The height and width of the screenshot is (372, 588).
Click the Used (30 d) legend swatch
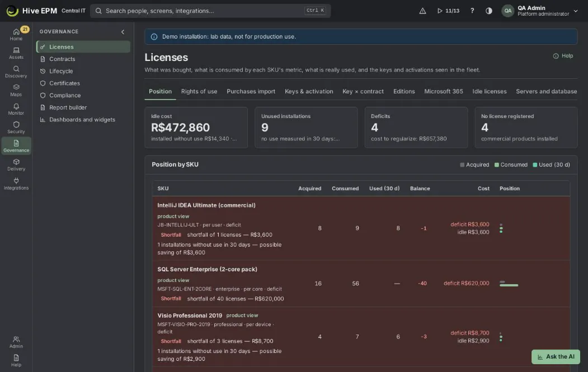pyautogui.click(x=535, y=164)
